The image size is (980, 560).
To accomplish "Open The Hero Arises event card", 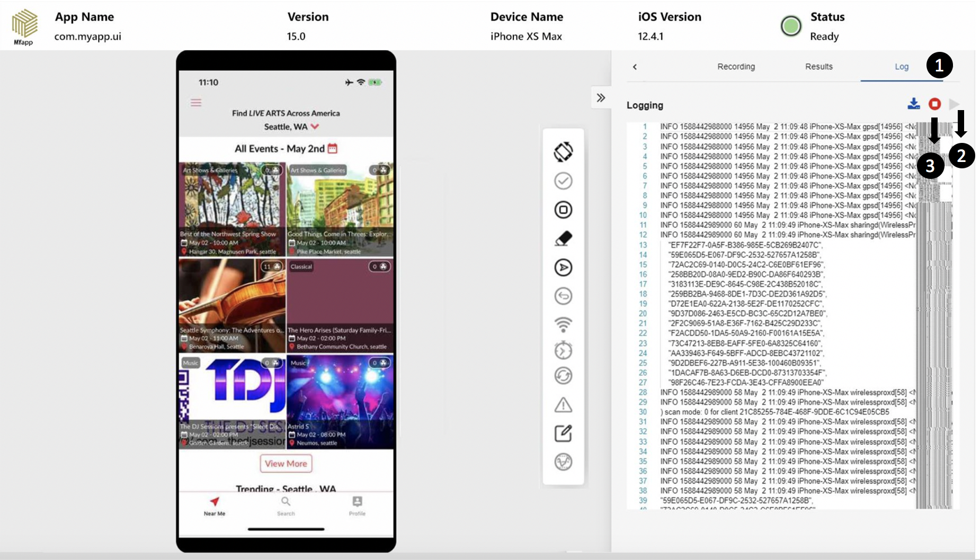I will click(340, 305).
